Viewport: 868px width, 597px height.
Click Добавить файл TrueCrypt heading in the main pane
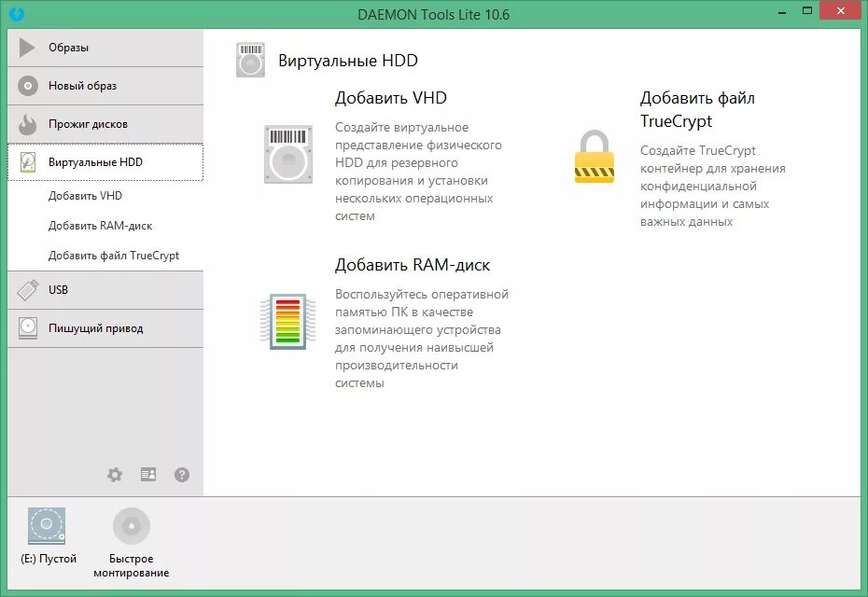[697, 109]
